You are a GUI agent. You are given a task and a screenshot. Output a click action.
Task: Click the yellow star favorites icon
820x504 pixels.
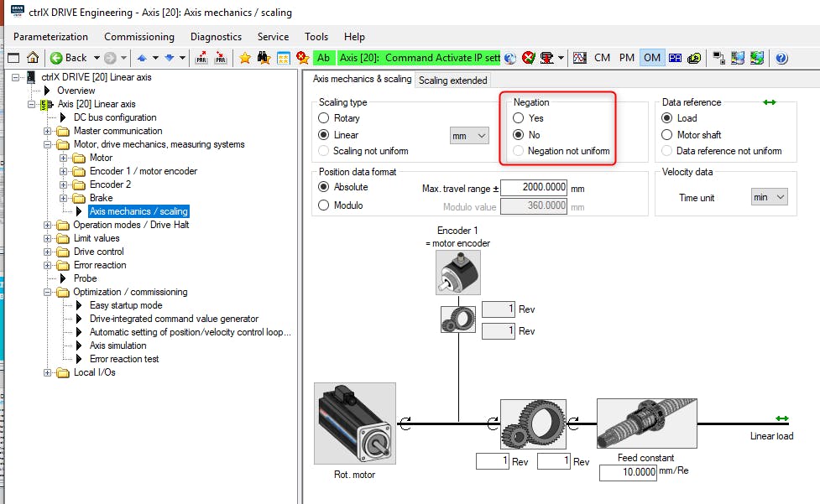[245, 58]
